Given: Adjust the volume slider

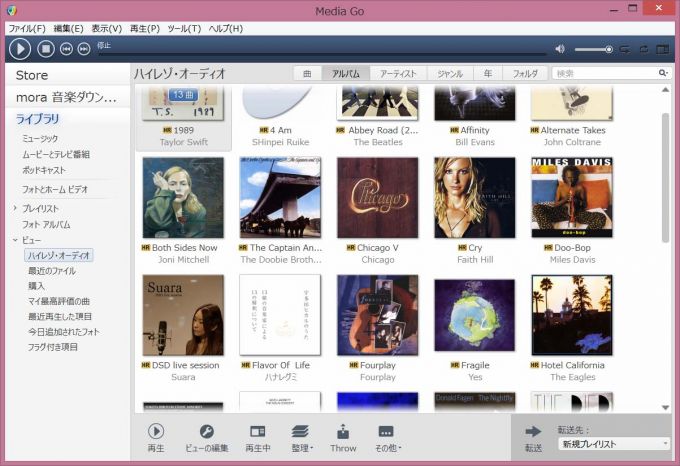Looking at the screenshot, I should (593, 49).
